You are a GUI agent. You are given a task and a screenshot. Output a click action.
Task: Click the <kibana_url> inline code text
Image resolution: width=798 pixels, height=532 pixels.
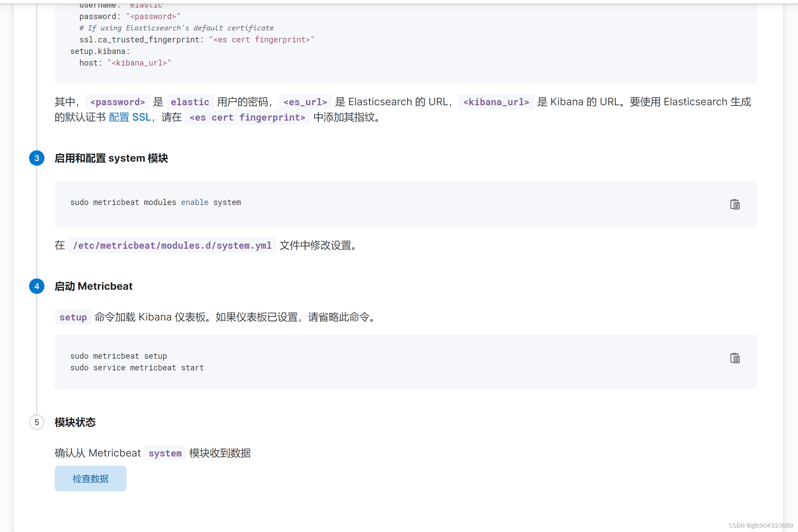pos(496,102)
